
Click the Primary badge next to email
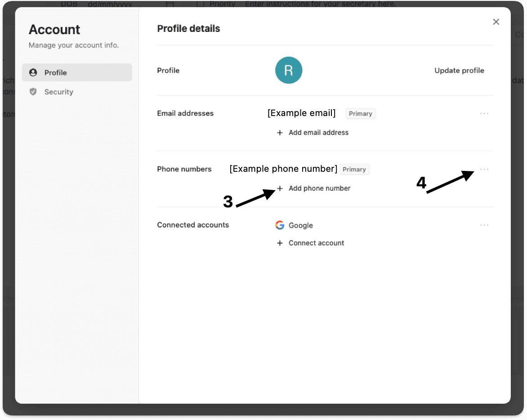point(360,114)
